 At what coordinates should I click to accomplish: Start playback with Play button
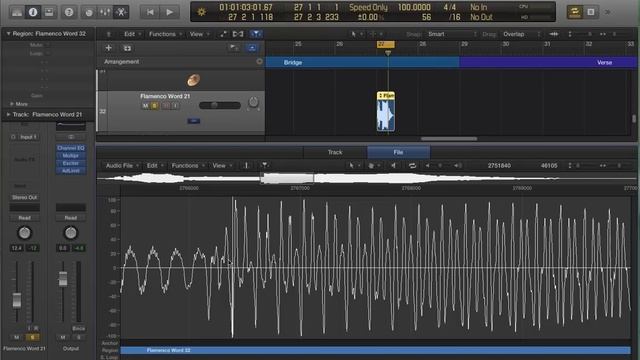169,12
